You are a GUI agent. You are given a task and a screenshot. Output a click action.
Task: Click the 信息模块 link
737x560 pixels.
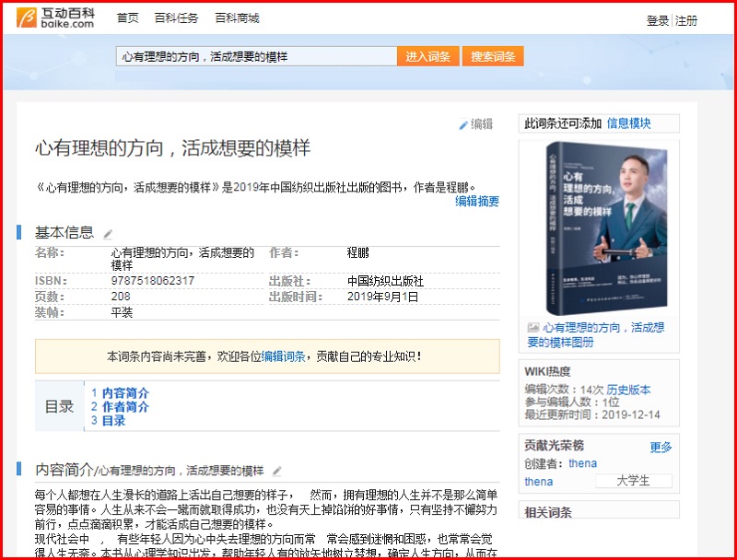pos(629,123)
